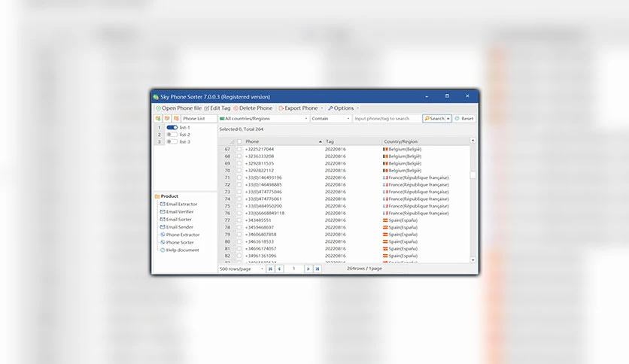629x364 pixels.
Task: Jump to the last page of results
Action: click(x=318, y=269)
